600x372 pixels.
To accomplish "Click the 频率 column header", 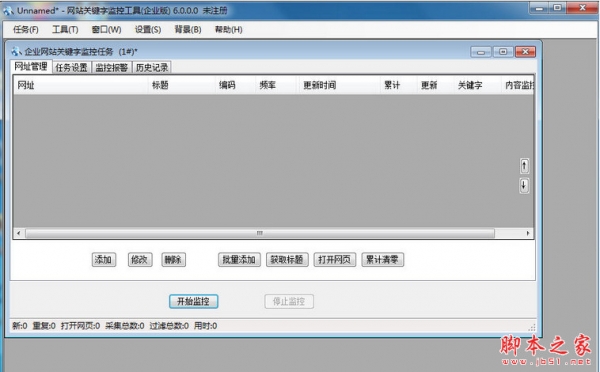I will coord(277,85).
